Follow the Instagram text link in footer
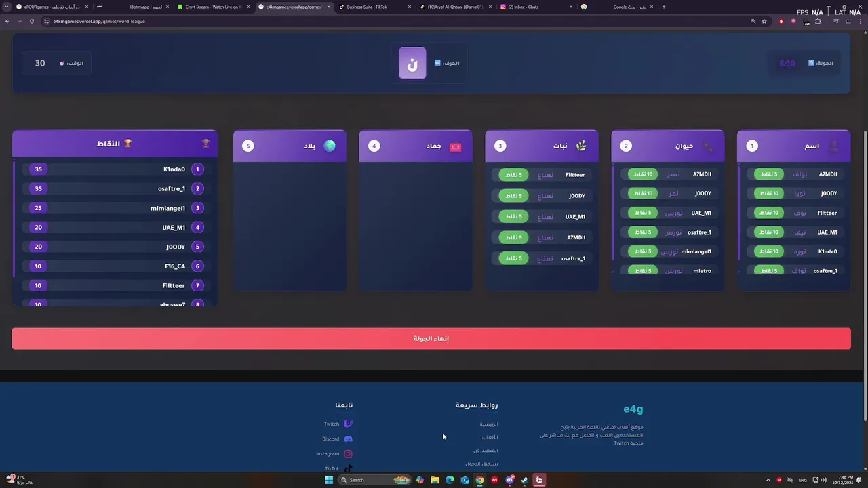 point(328,453)
